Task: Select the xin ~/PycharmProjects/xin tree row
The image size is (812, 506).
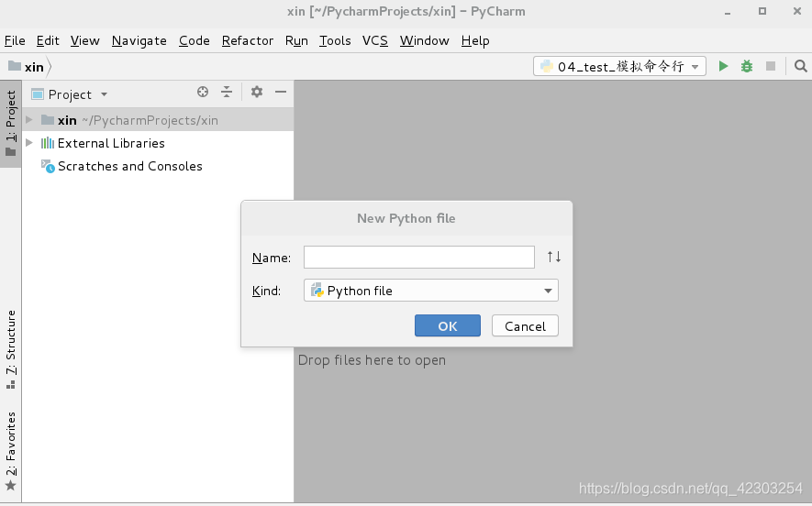Action: [x=158, y=119]
